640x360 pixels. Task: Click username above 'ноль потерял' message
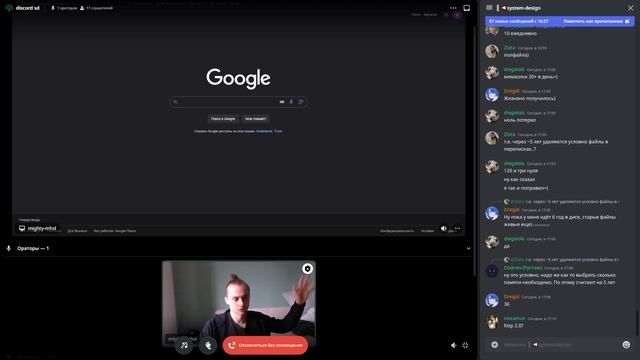point(514,113)
